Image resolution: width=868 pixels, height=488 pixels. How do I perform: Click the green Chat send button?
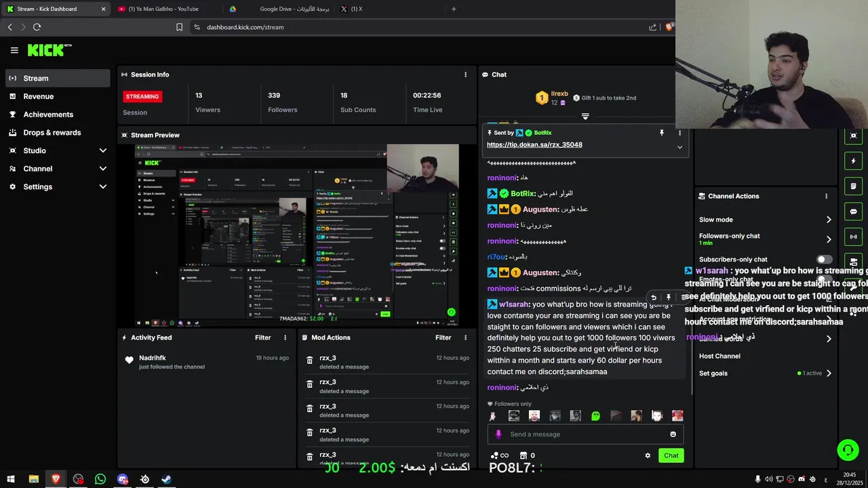[x=671, y=455]
